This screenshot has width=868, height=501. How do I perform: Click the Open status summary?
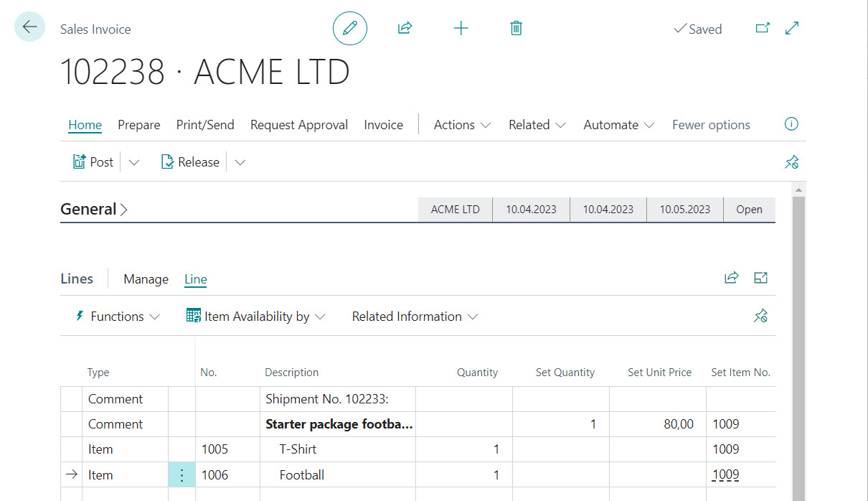pos(750,210)
